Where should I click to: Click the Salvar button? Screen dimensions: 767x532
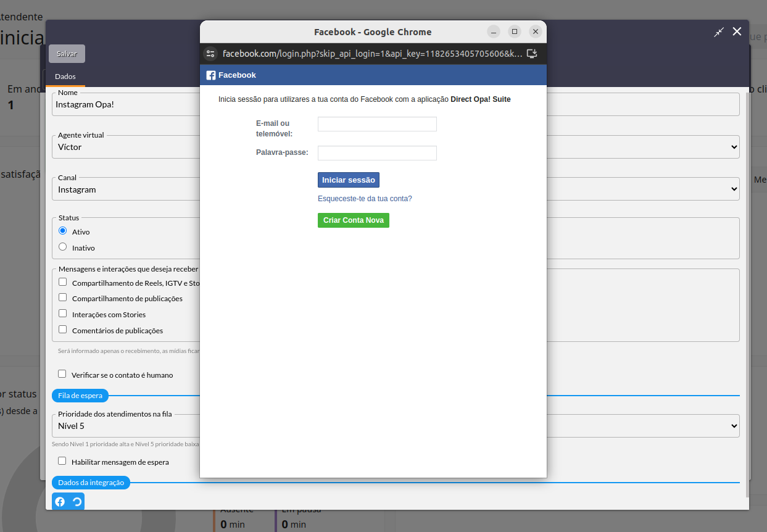coord(67,54)
